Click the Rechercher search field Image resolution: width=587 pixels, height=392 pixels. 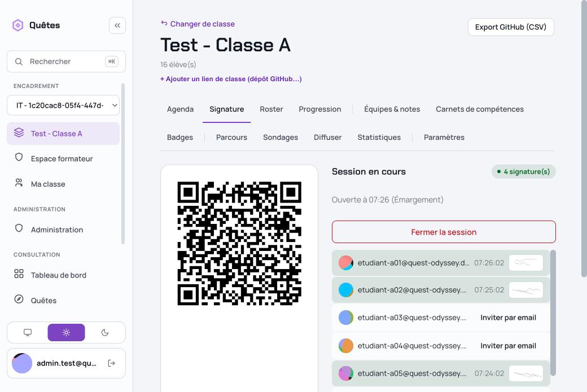pos(66,61)
